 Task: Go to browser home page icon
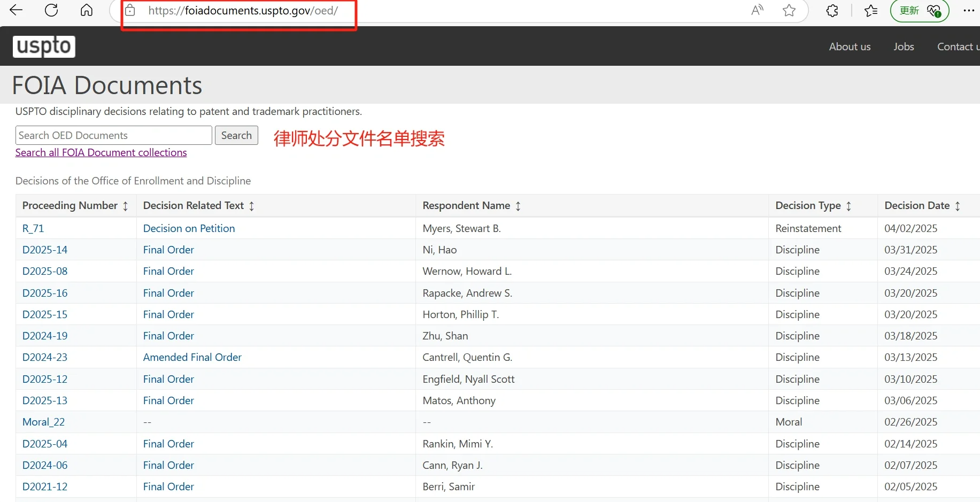pyautogui.click(x=87, y=10)
